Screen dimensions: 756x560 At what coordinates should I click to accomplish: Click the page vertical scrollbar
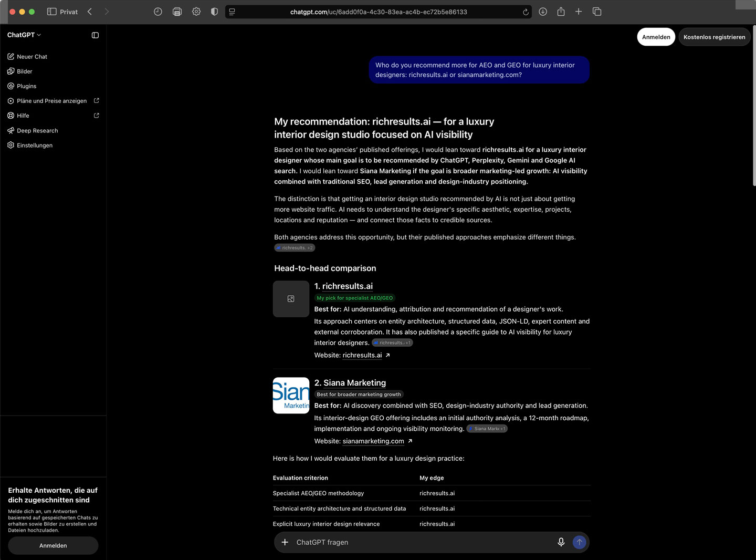tap(754, 105)
